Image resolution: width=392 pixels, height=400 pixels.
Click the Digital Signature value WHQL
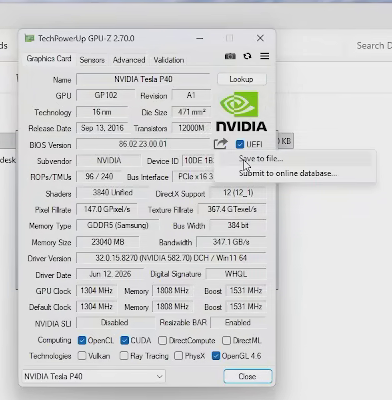[236, 274]
